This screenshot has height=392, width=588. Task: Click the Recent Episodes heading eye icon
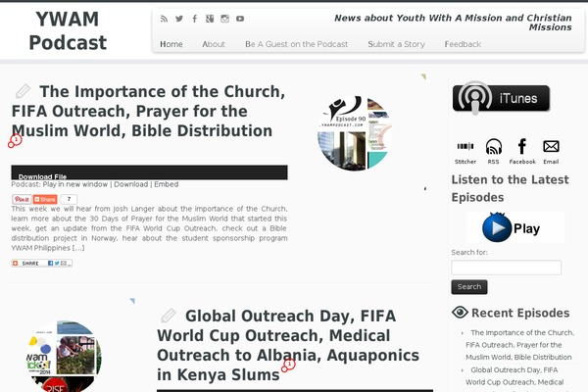click(x=460, y=313)
